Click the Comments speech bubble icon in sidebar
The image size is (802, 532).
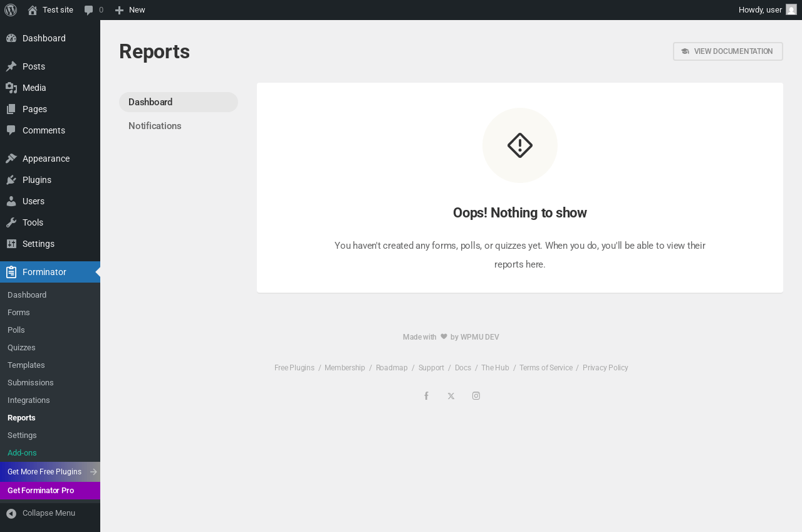pos(11,130)
